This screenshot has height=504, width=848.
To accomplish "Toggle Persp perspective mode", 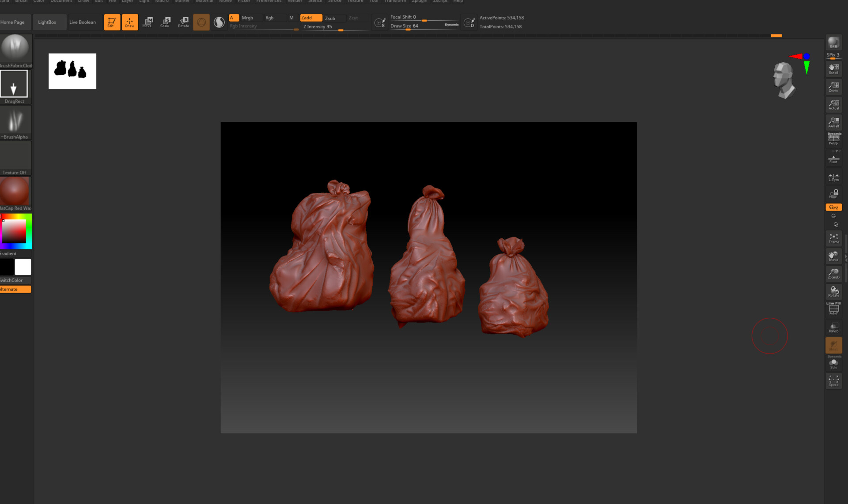I will click(x=833, y=139).
